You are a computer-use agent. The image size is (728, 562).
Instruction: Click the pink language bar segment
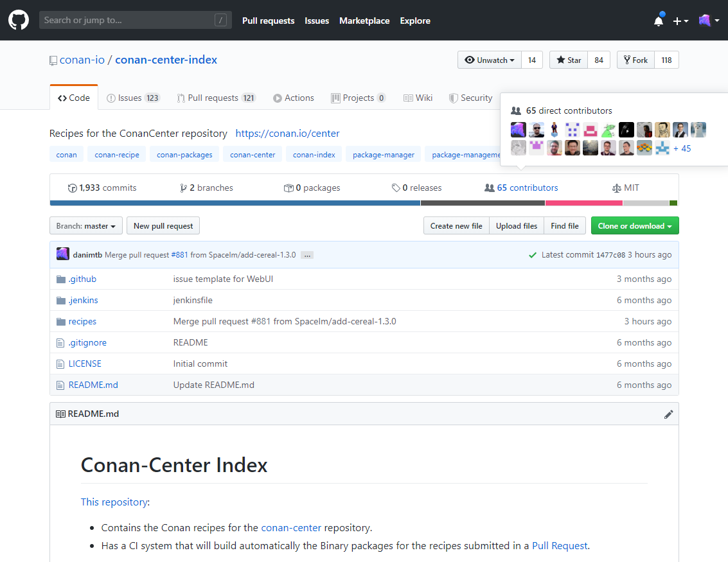pyautogui.click(x=584, y=203)
